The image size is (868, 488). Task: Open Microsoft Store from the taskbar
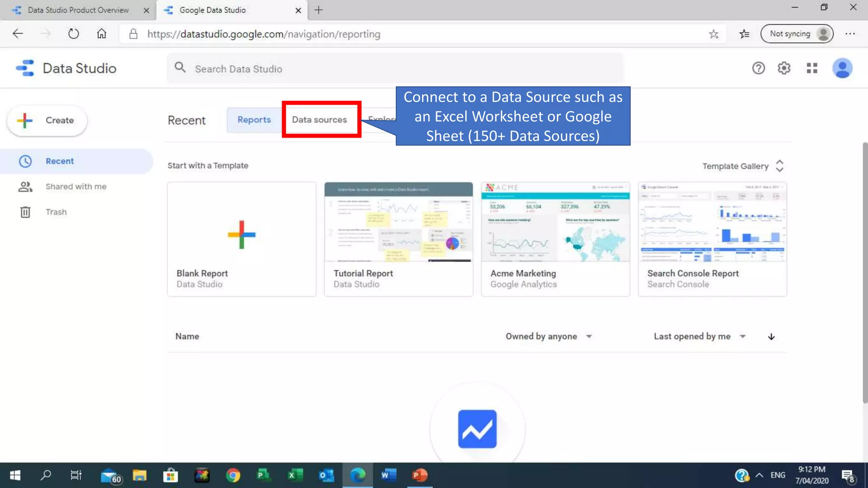170,475
